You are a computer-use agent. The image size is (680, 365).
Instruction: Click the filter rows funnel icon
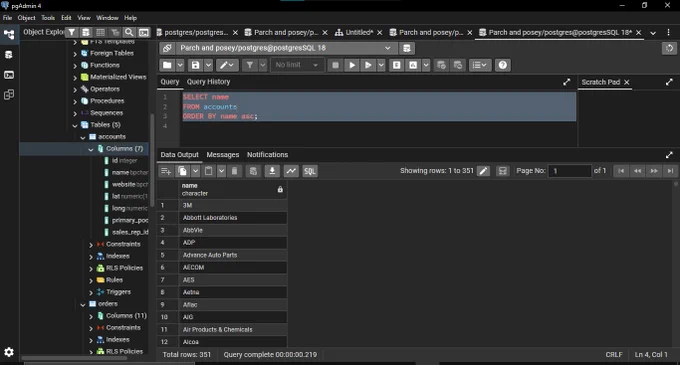tap(250, 65)
